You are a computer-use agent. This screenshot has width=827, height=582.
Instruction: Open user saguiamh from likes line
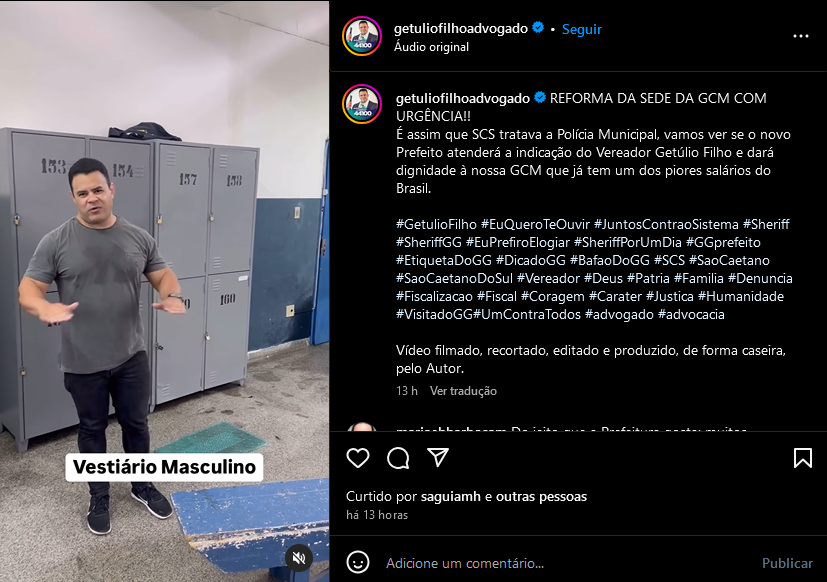coord(450,497)
